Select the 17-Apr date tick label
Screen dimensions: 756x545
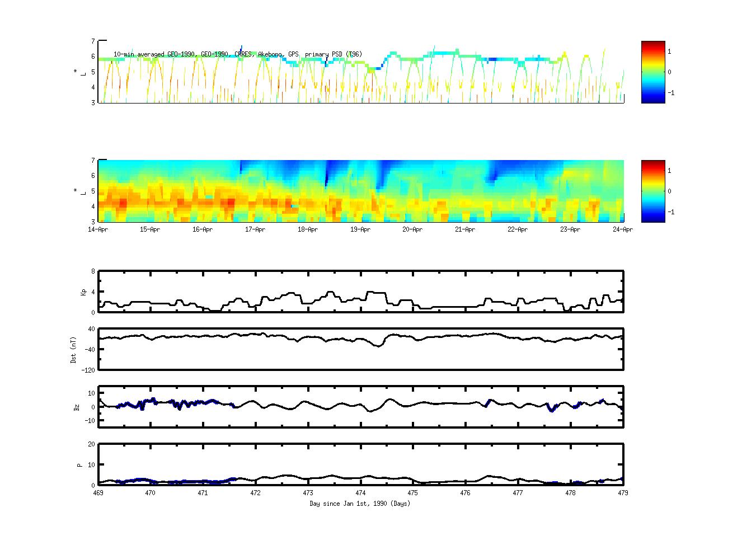255,229
